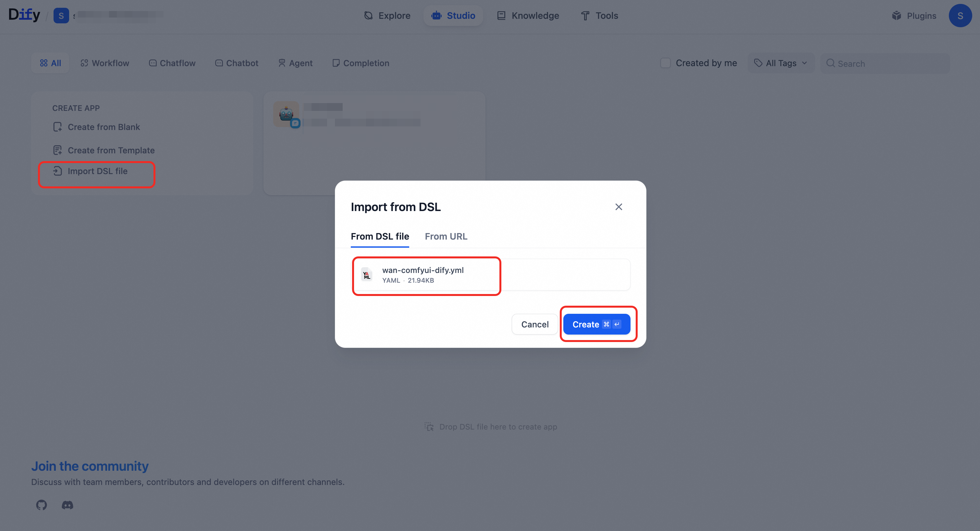The height and width of the screenshot is (531, 980).
Task: Click the YAML file icon
Action: 366,275
